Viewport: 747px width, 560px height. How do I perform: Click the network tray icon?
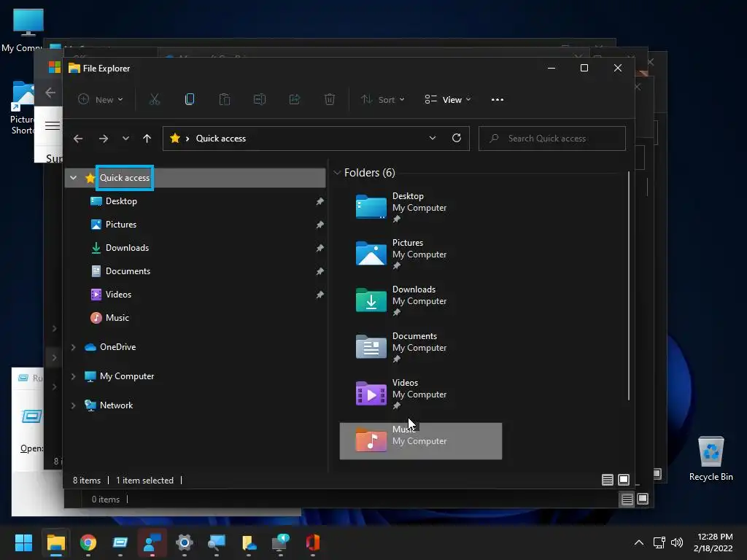pyautogui.click(x=659, y=542)
